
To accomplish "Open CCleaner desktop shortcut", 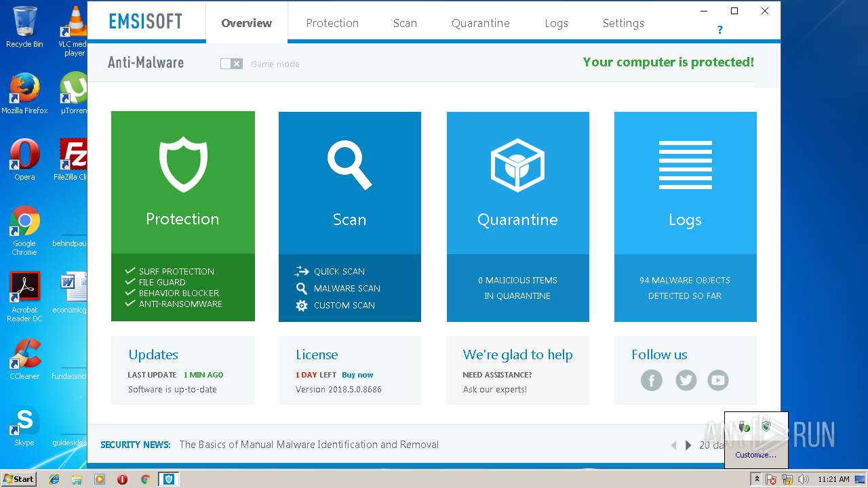I will point(24,359).
